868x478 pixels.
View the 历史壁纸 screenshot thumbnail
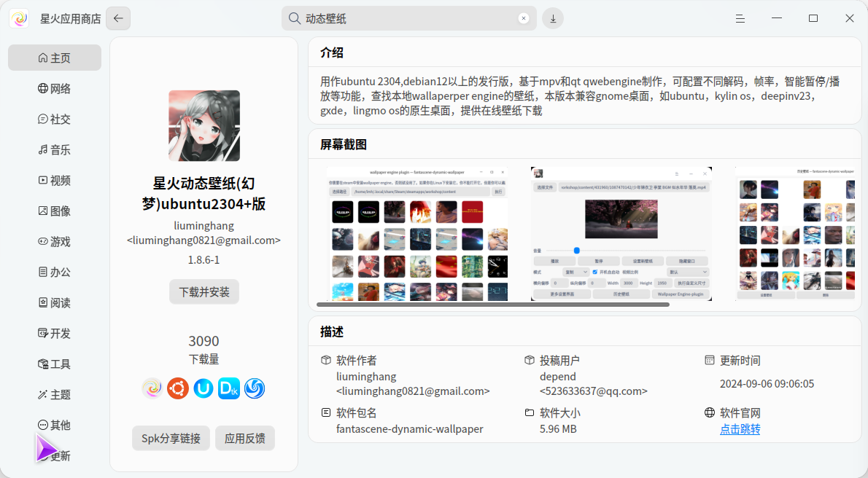tap(795, 234)
